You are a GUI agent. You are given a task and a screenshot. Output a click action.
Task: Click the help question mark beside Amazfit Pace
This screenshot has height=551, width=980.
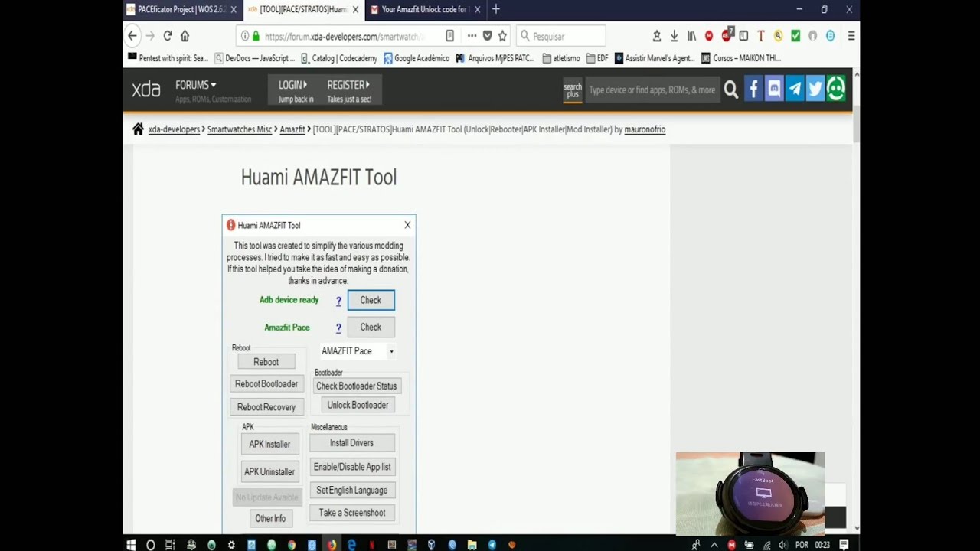(x=338, y=328)
